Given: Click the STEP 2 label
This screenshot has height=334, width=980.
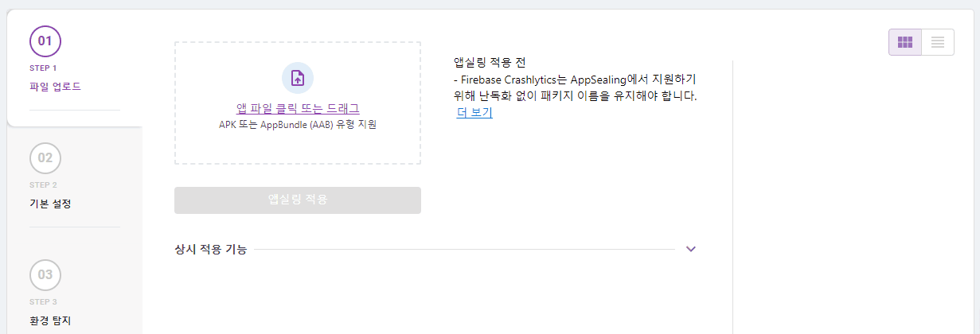Looking at the screenshot, I should 43,184.
